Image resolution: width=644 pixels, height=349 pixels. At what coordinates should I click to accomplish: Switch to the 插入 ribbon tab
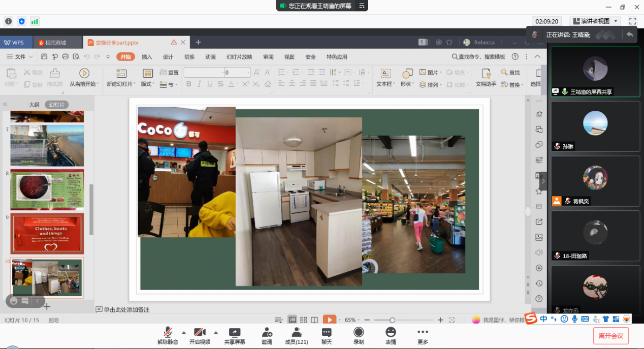coord(147,57)
